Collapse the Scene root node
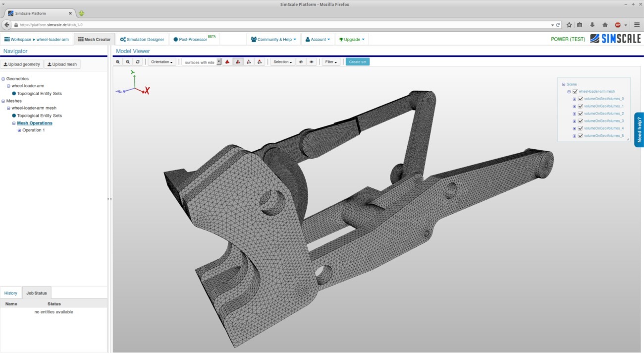 coord(564,84)
